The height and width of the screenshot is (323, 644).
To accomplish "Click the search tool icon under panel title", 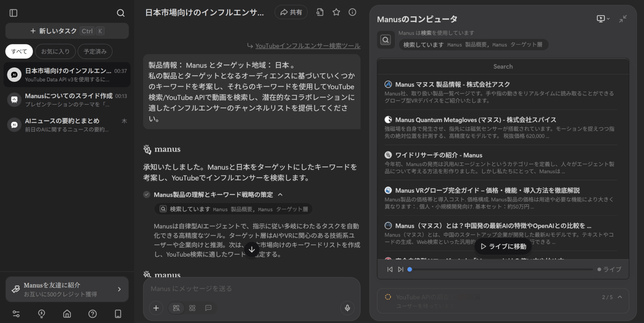I will tap(386, 40).
